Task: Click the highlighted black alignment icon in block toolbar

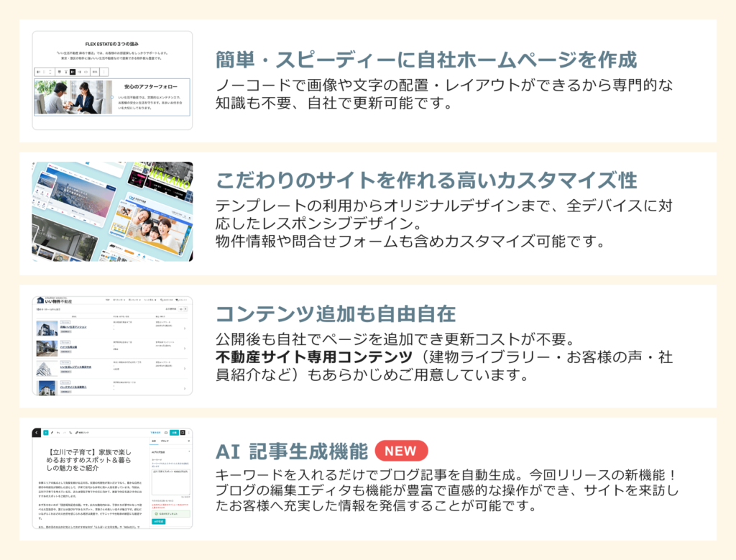Action: click(72, 72)
